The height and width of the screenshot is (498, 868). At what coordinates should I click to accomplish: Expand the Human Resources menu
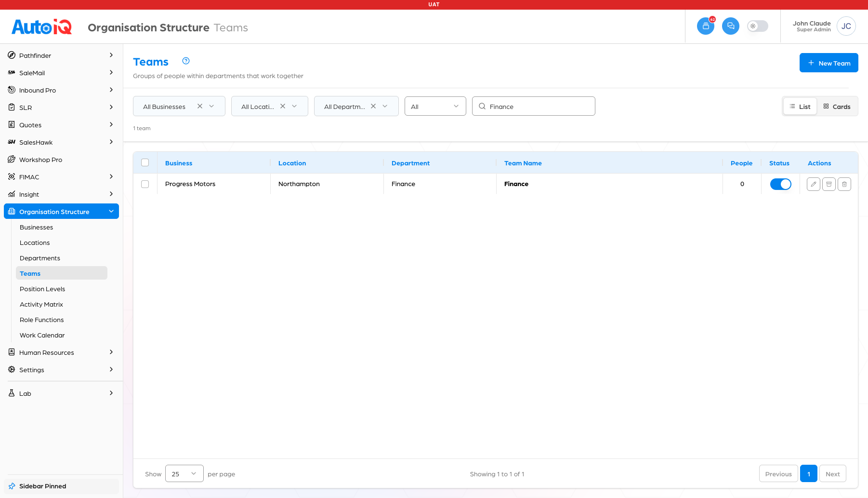pyautogui.click(x=61, y=352)
